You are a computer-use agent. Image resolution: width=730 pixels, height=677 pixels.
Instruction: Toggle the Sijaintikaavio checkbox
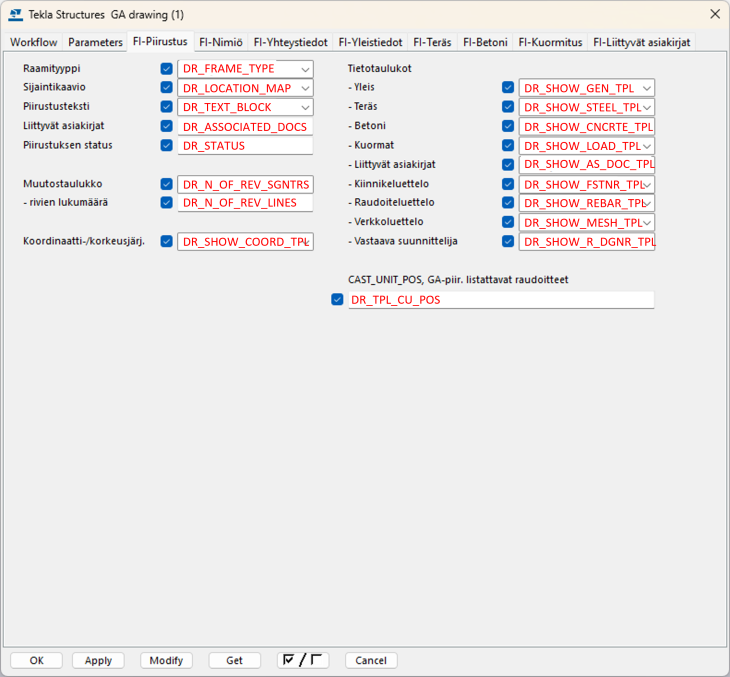[166, 88]
